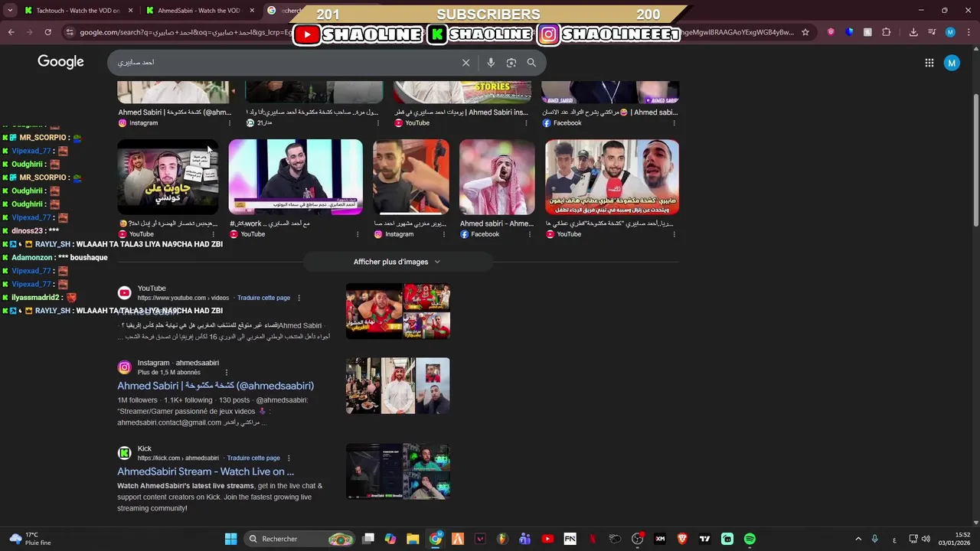Open the Chrome site info icon

point(70,32)
